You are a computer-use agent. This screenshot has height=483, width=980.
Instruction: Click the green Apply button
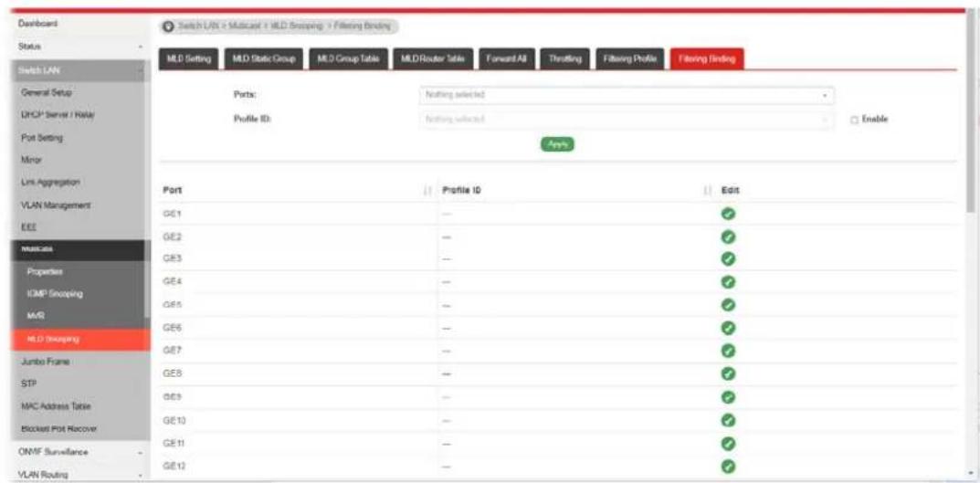557,143
